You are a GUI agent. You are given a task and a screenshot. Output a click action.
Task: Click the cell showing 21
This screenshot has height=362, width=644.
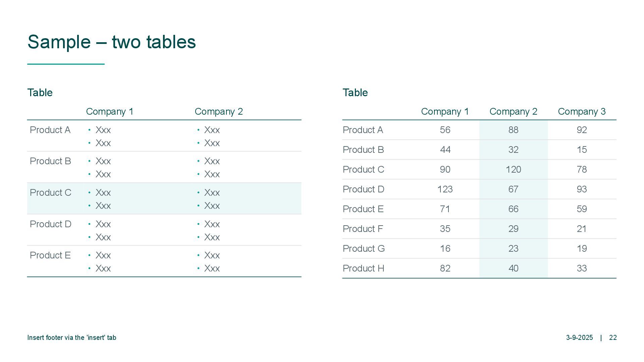582,229
